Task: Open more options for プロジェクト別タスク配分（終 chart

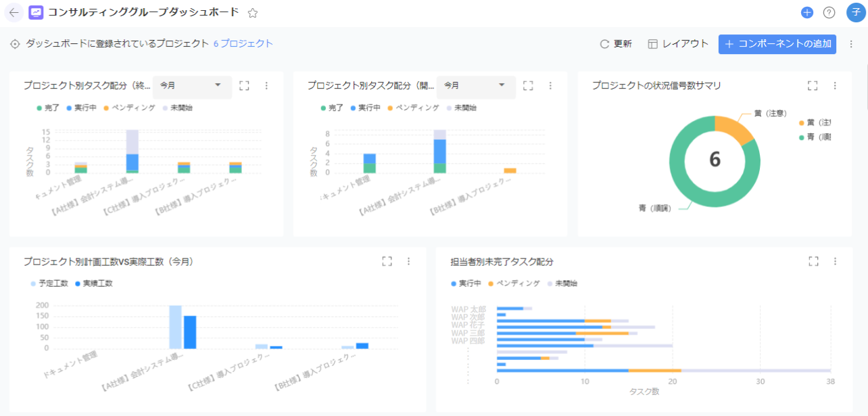Action: [266, 86]
